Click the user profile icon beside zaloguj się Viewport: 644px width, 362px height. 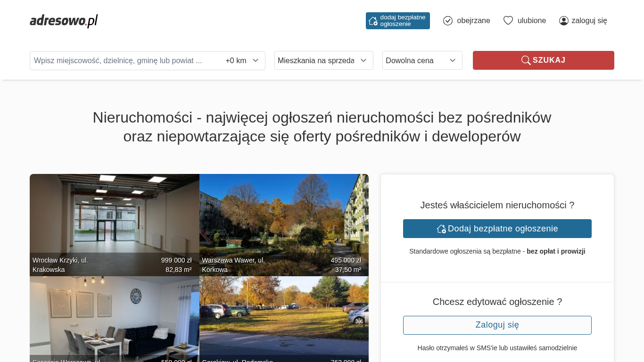tap(563, 21)
